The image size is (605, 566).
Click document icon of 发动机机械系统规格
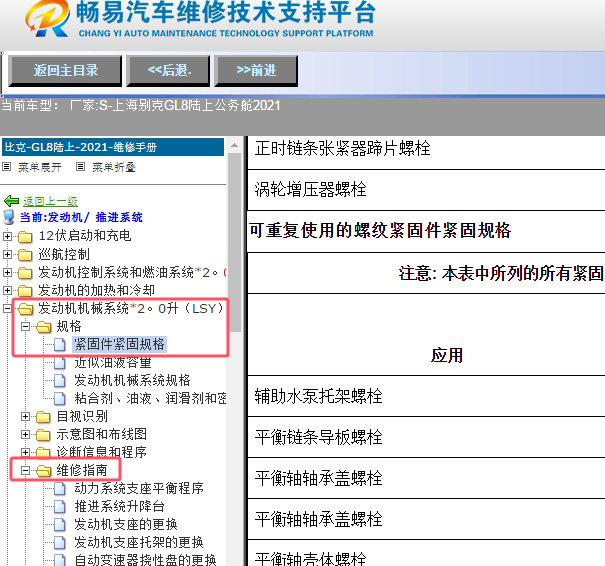point(60,380)
